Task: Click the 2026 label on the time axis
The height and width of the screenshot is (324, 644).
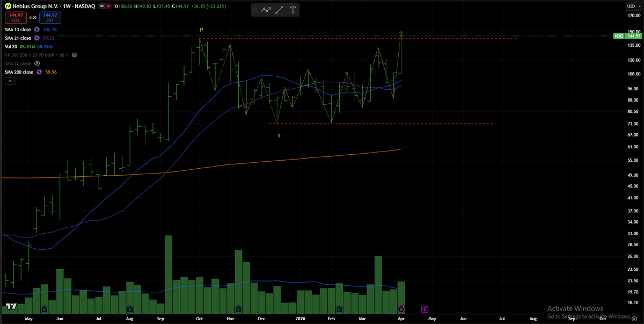Action: tap(300, 319)
